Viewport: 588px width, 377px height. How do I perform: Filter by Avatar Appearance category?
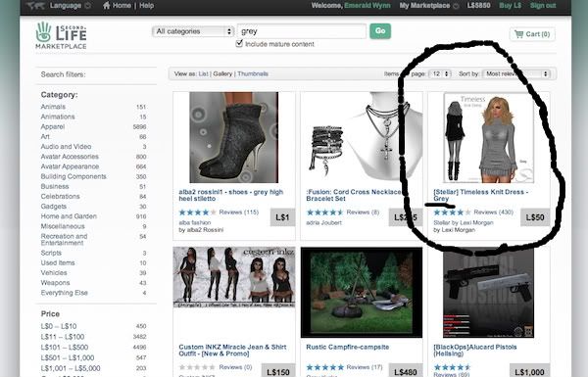pos(70,166)
